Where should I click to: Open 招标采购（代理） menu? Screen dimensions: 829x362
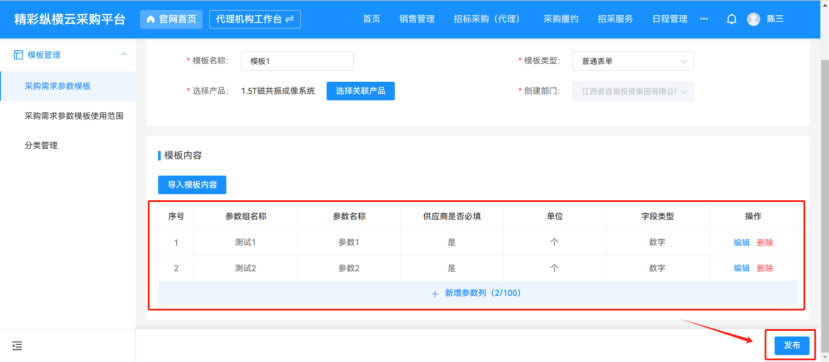489,20
